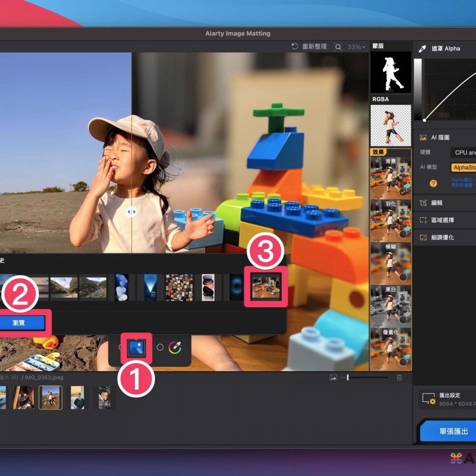Image resolution: width=476 pixels, height=476 pixels.
Task: Pick the Lego toys background thumbnail marked 3
Action: (x=266, y=287)
